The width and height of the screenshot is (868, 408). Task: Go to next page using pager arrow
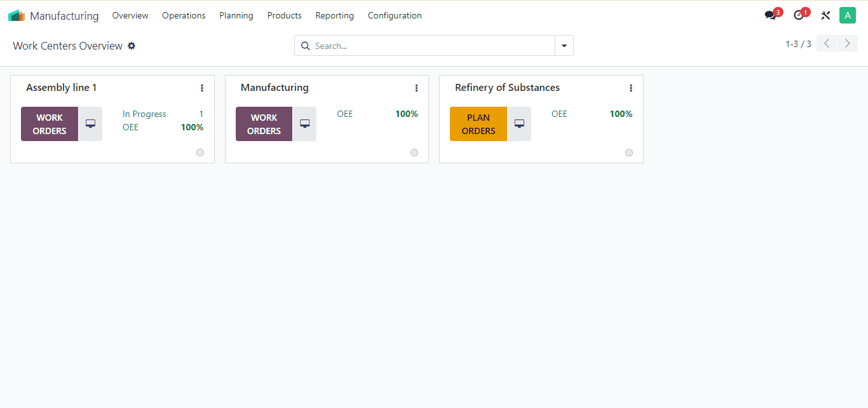(847, 44)
